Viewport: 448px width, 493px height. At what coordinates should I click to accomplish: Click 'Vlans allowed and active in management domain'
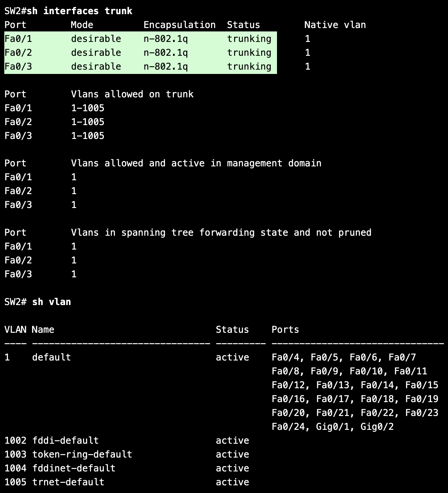(x=196, y=163)
